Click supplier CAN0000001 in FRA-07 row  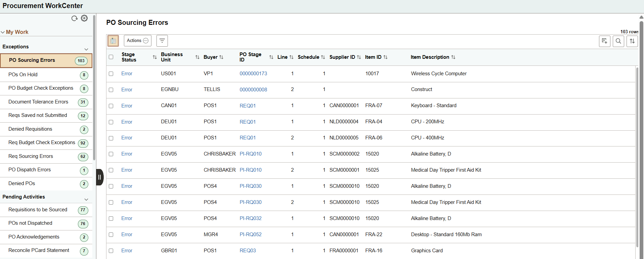coord(344,105)
